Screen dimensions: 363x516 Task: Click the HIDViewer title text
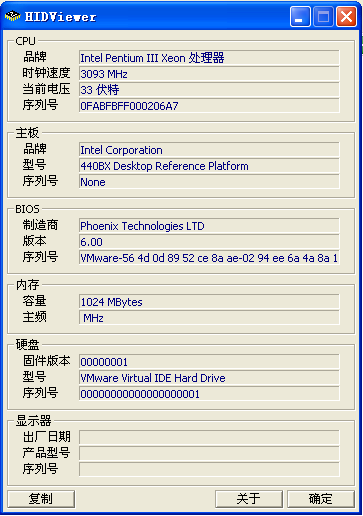coord(61,17)
